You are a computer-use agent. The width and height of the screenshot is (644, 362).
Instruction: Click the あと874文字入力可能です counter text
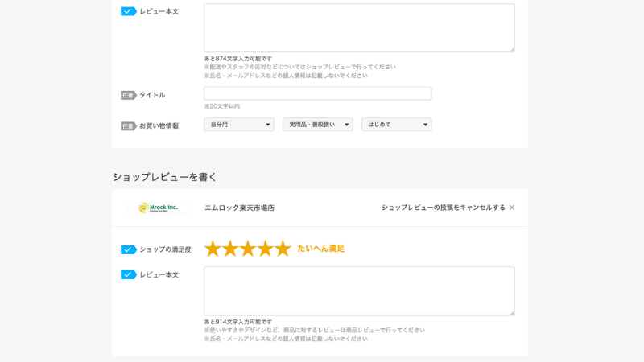(x=238, y=59)
